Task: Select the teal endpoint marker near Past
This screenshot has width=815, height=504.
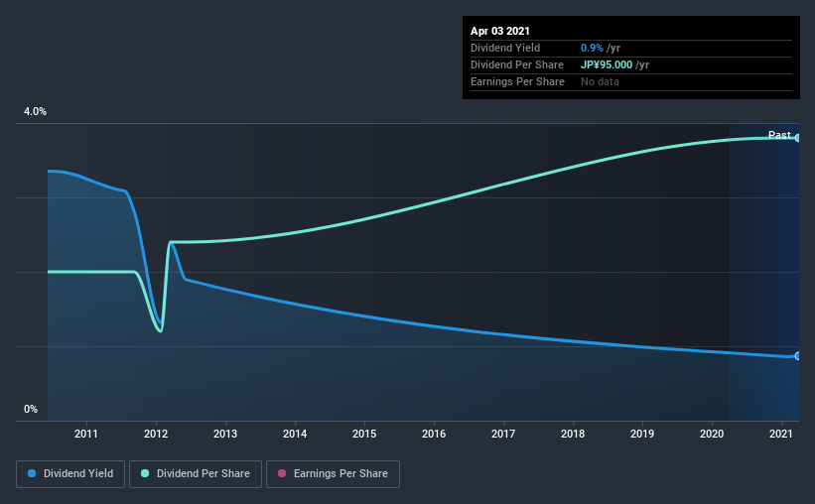Action: (797, 138)
